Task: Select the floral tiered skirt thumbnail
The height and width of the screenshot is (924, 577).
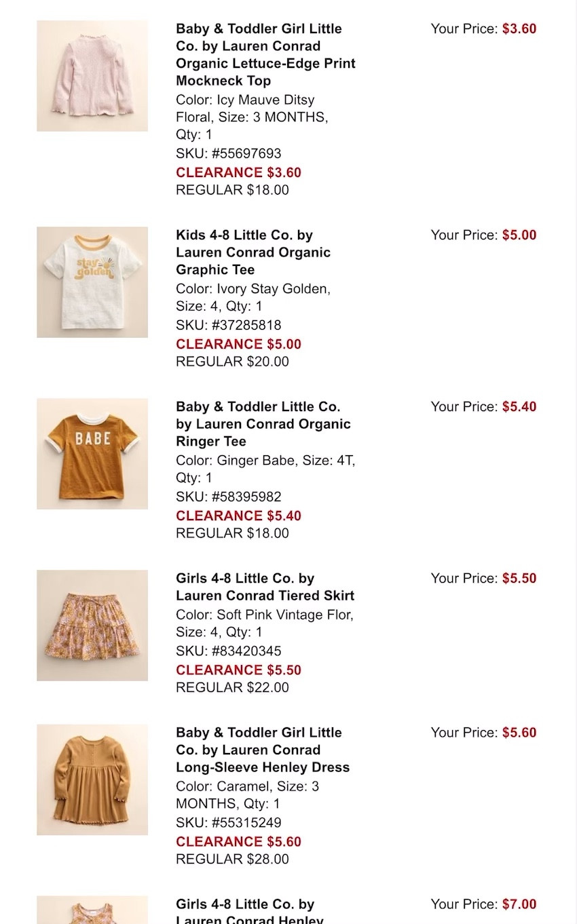Action: tap(92, 625)
